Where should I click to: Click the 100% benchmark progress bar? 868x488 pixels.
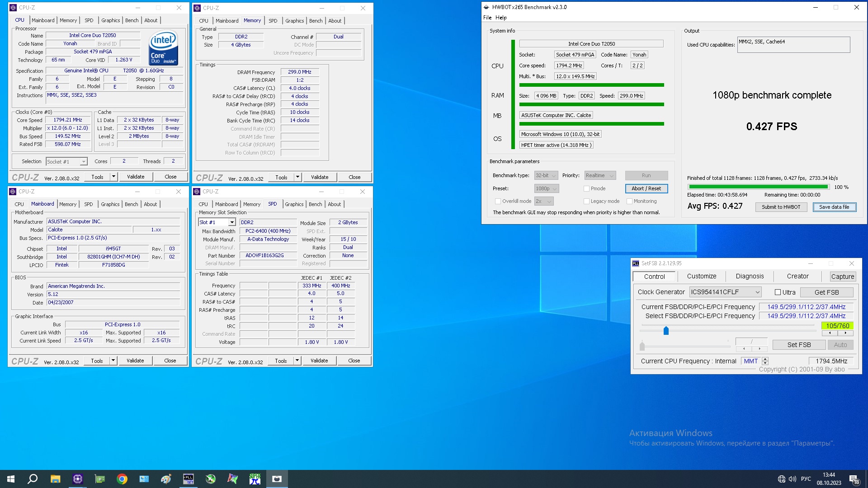[x=758, y=187]
